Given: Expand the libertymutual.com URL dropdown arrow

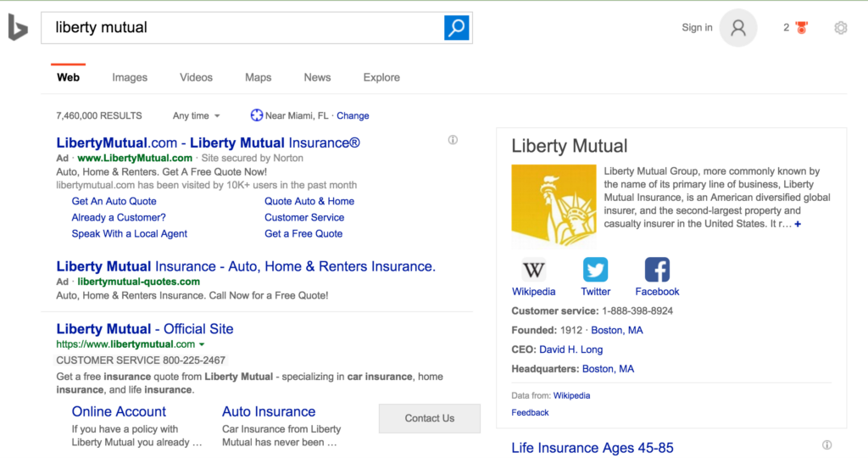Looking at the screenshot, I should click(x=202, y=344).
